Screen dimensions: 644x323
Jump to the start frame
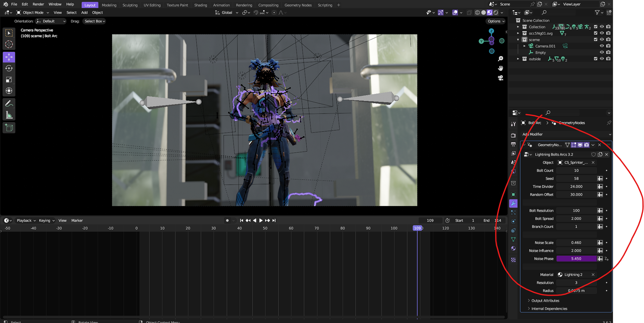[241, 221]
